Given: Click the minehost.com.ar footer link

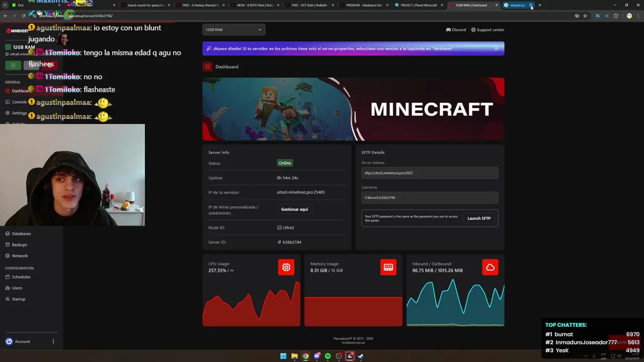Looking at the screenshot, I should coord(353,342).
